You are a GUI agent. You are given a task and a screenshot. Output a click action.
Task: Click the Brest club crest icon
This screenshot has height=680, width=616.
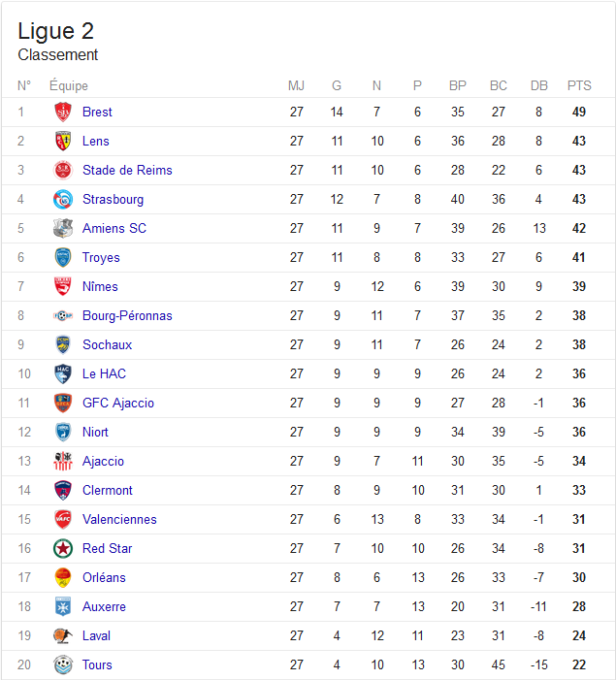click(x=63, y=112)
